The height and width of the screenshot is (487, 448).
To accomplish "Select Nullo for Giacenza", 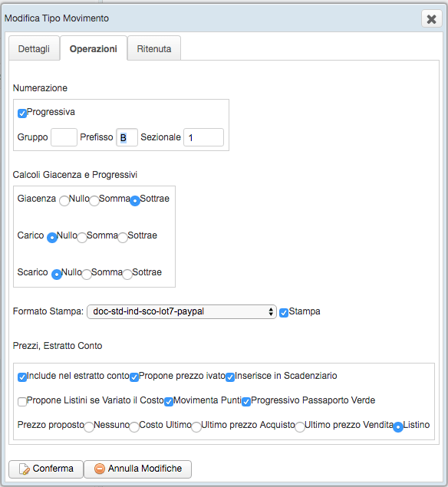I will coord(64,201).
